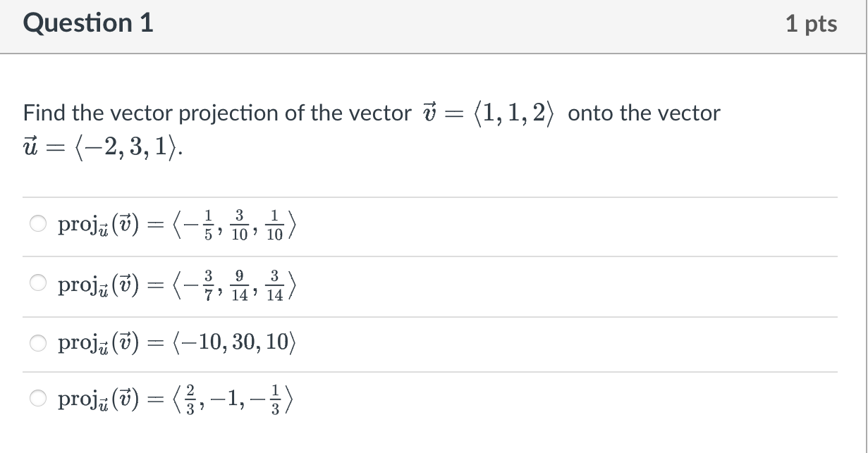Click the Question 1 heading
The image size is (868, 453).
pos(88,23)
